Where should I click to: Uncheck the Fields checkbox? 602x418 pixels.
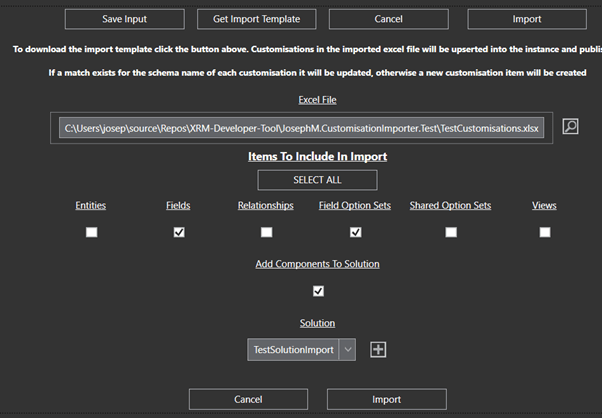pos(179,232)
